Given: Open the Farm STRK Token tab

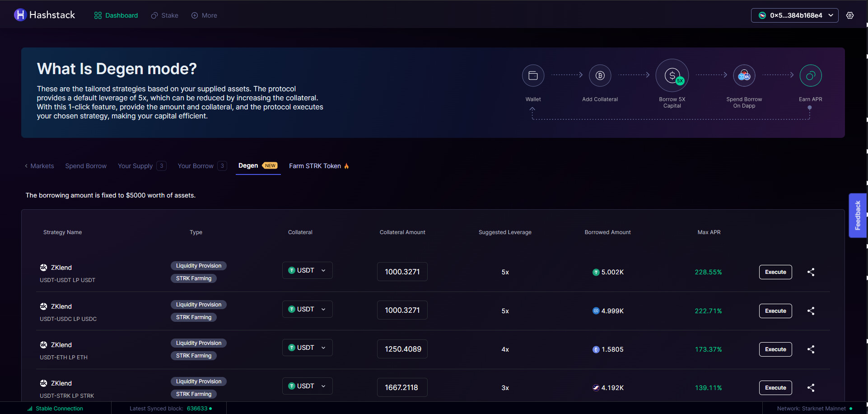Looking at the screenshot, I should click(319, 166).
